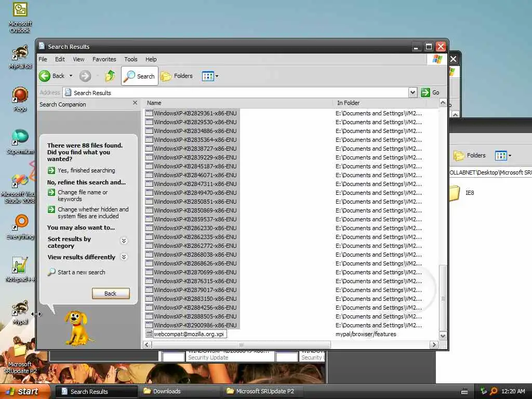This screenshot has height=399, width=532.
Task: Click Yes, finished searching link
Action: [86, 170]
